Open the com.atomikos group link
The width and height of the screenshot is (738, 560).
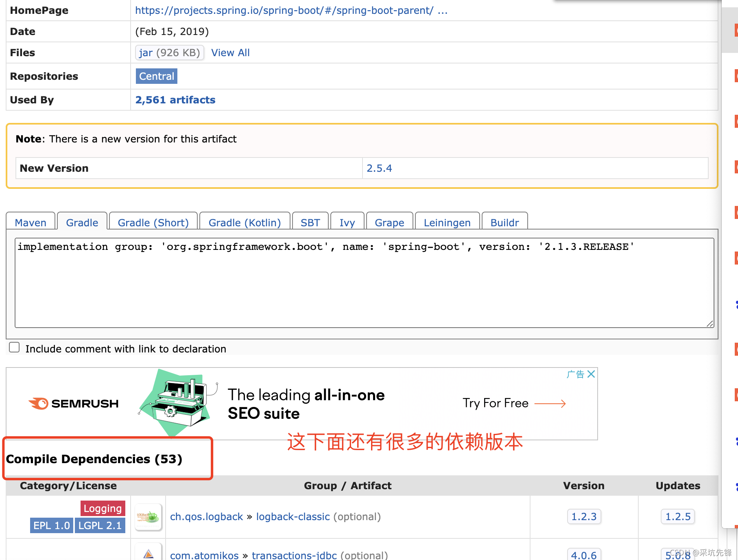[x=204, y=555]
